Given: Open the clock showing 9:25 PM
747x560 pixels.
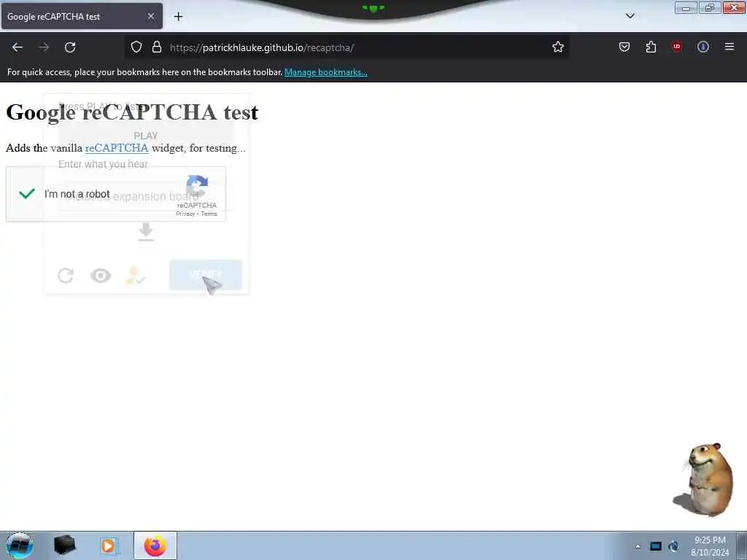Looking at the screenshot, I should [710, 546].
